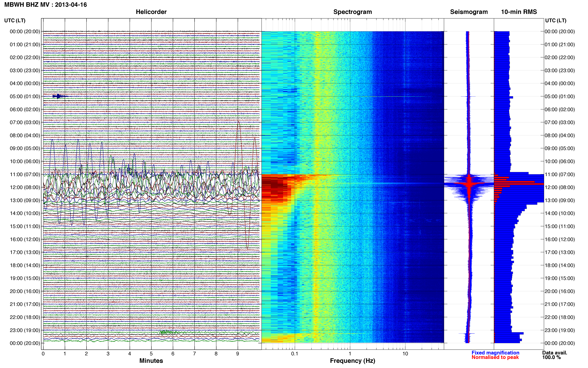
Task: Click the 'Seismogram' panel heading
Action: [x=469, y=12]
